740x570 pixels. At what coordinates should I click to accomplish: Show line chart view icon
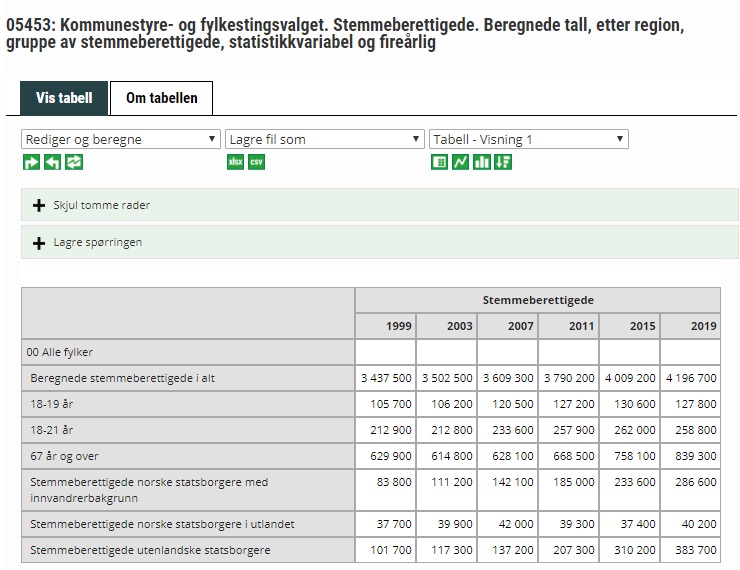coord(460,162)
